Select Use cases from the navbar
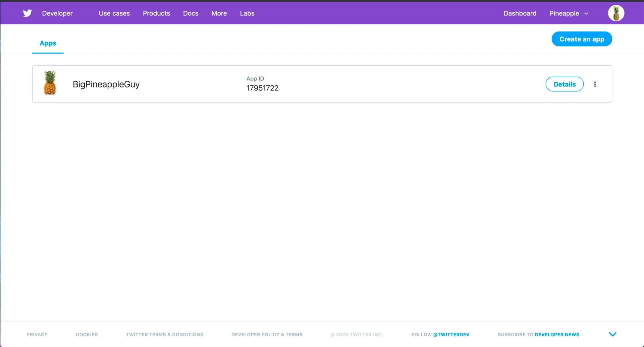The width and height of the screenshot is (644, 347). click(x=114, y=13)
